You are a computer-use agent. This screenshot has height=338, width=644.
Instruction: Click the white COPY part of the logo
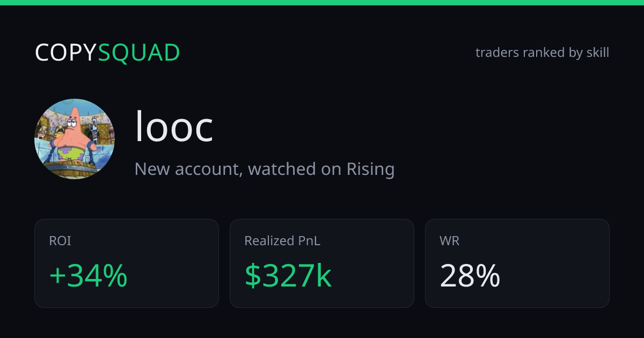click(x=66, y=53)
